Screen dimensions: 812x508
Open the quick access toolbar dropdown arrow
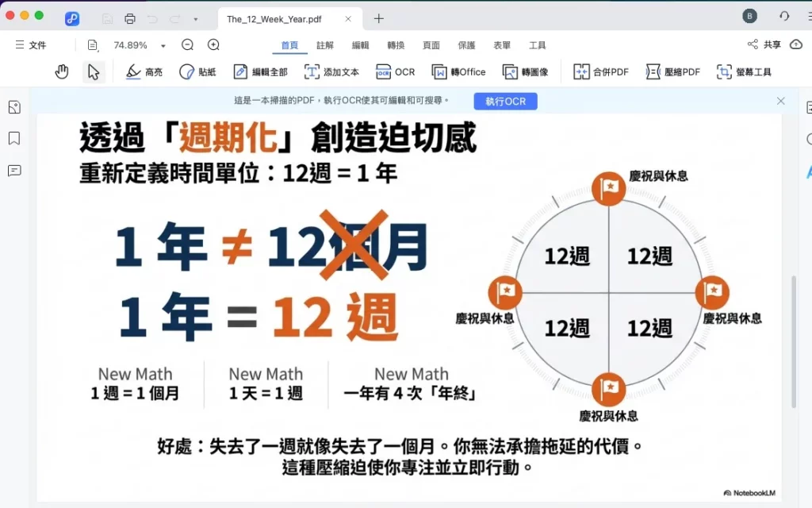(x=196, y=19)
